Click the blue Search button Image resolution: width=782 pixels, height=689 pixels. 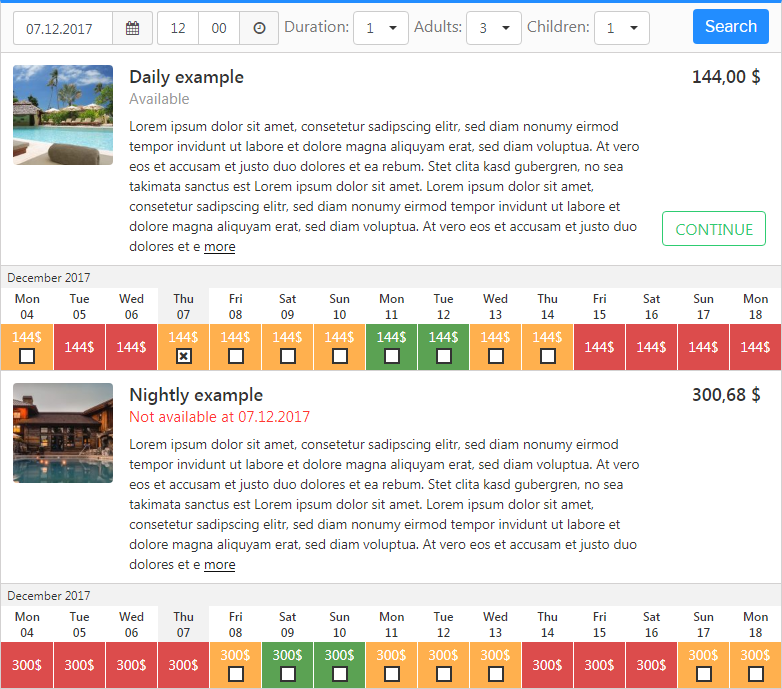click(x=731, y=26)
